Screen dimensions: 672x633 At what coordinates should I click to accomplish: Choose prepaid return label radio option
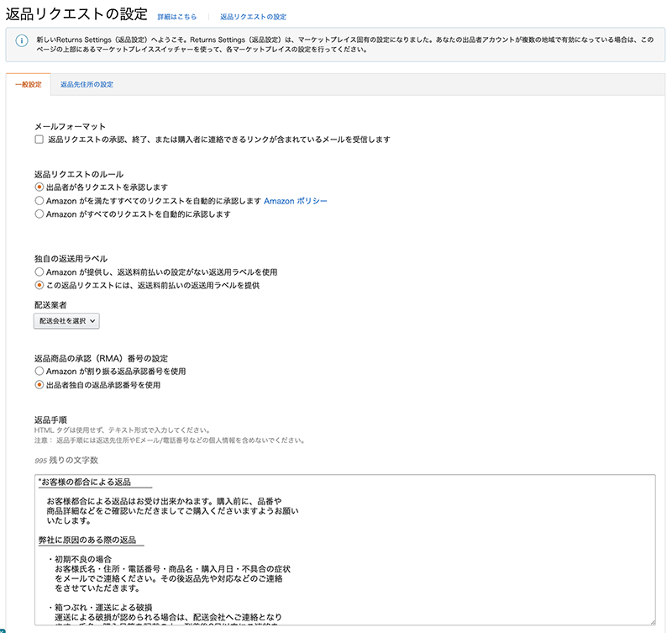pos(39,285)
